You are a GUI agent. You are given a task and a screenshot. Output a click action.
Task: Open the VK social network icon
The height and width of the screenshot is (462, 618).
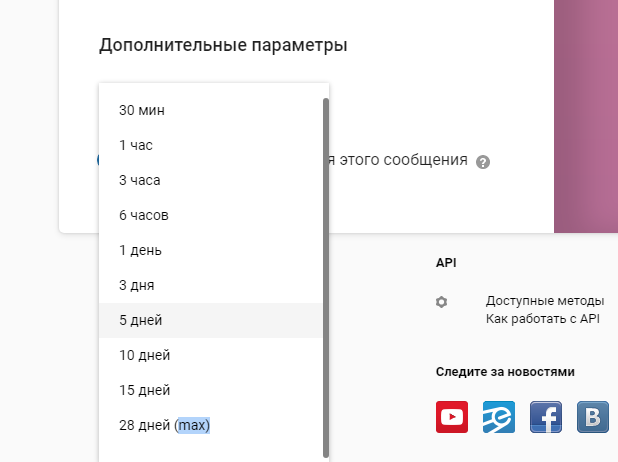click(x=593, y=416)
